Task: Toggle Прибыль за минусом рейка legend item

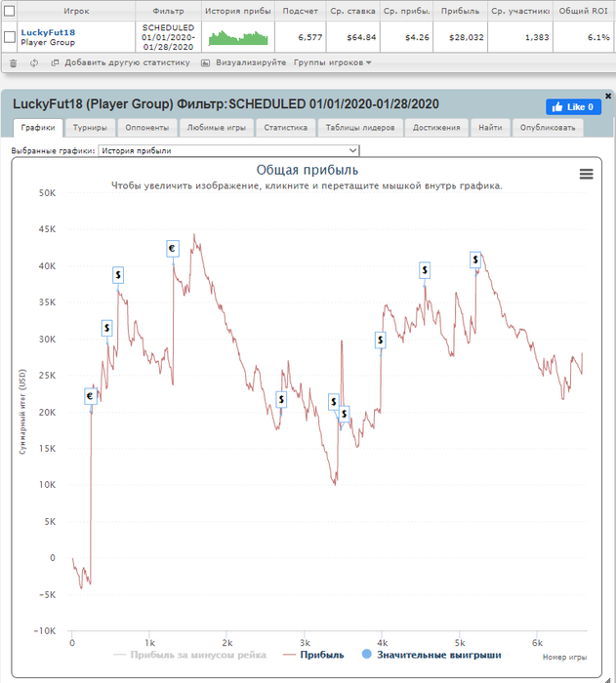Action: click(x=189, y=655)
